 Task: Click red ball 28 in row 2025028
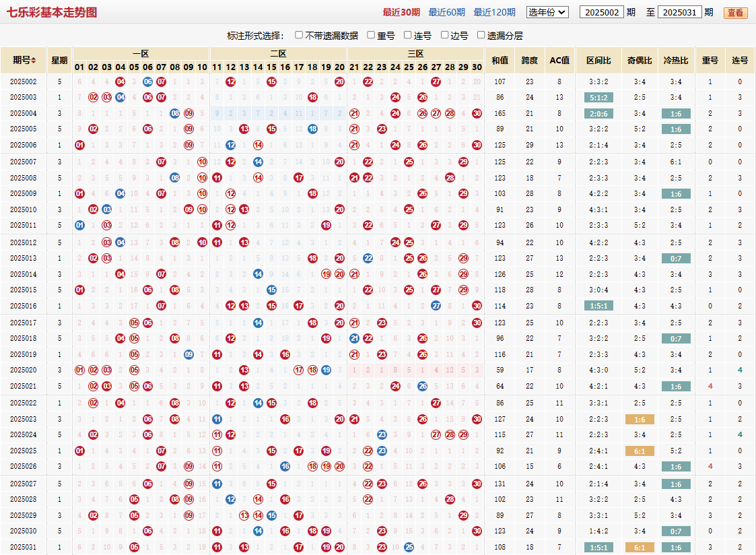coord(450,499)
